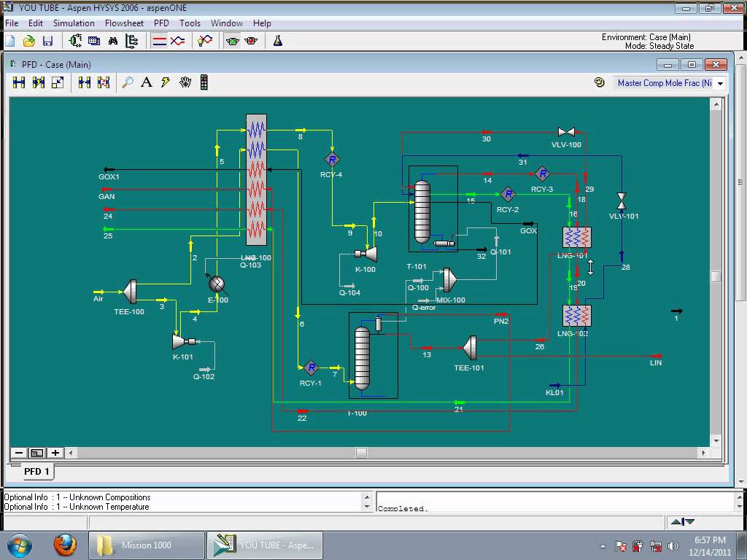Click the Add Text 'A' tool
The height and width of the screenshot is (560, 747).
coord(147,82)
